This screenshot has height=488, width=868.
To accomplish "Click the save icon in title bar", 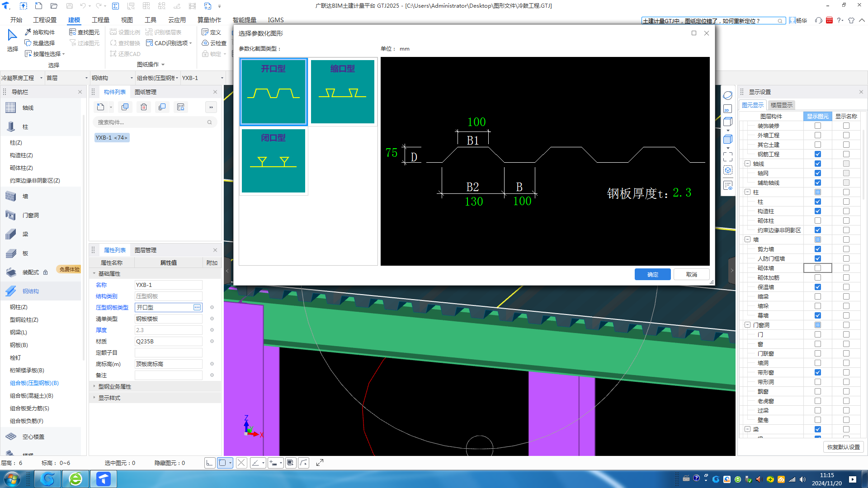I will 70,6.
